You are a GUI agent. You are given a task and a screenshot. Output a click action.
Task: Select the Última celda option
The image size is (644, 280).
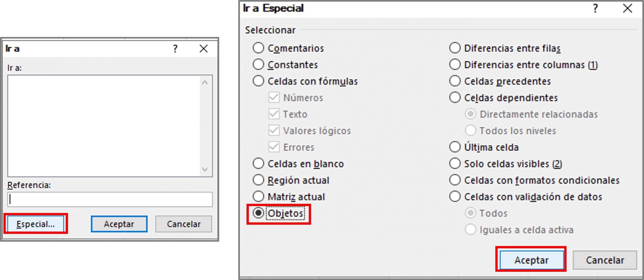tap(455, 147)
